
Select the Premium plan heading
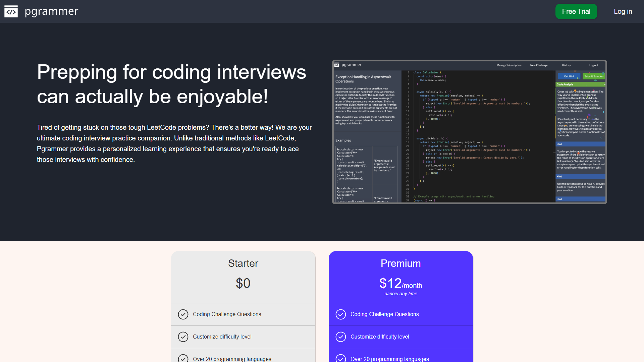pyautogui.click(x=401, y=263)
